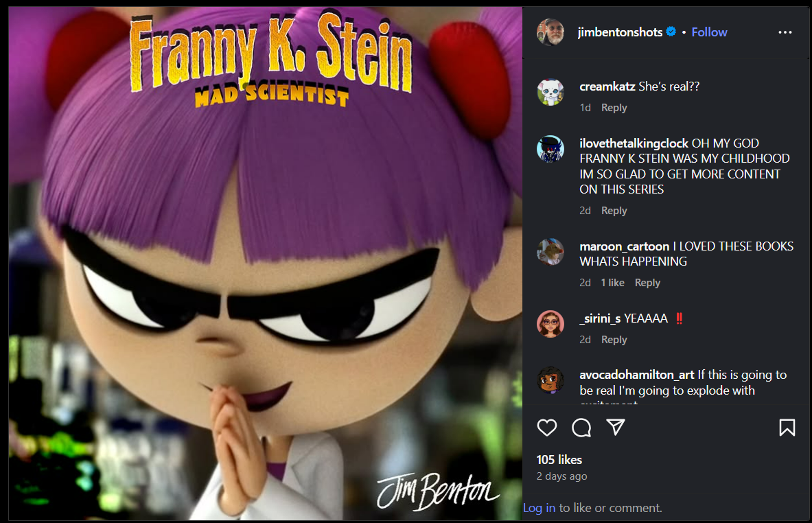Follow the jimbentonshots account

pos(709,32)
